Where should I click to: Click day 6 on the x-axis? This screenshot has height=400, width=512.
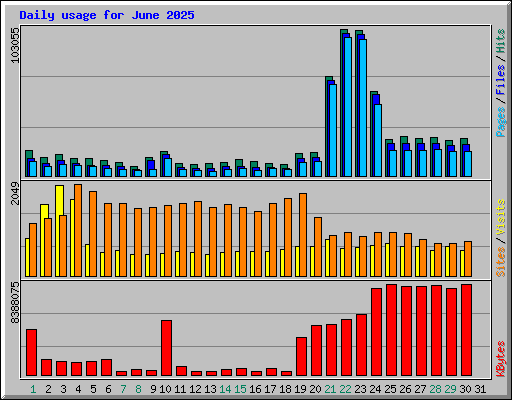108,389
